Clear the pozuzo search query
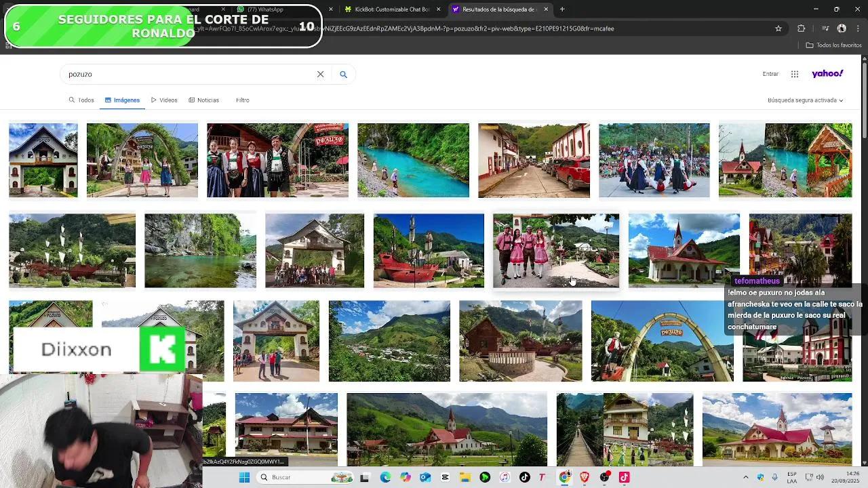868x488 pixels. pyautogui.click(x=320, y=74)
